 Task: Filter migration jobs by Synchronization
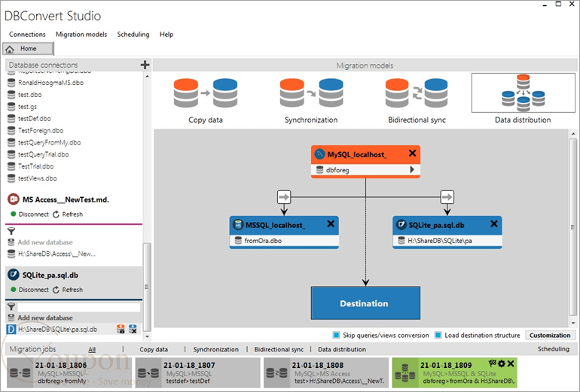(x=216, y=350)
